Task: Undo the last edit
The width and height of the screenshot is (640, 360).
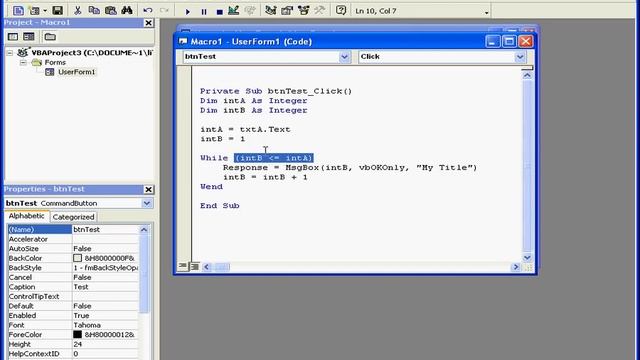Action: [x=148, y=11]
